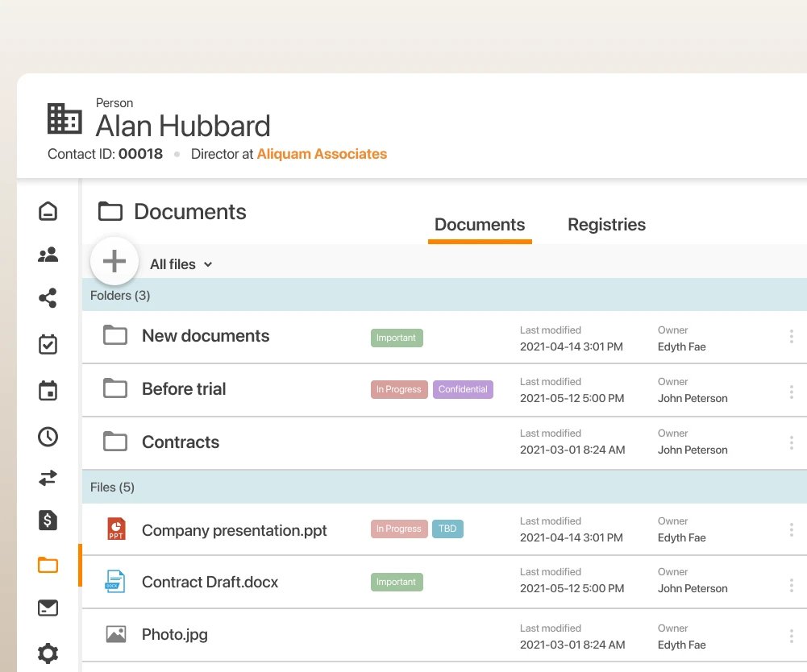
Task: Click owner Edyth Fae on New documents row
Action: tap(681, 346)
